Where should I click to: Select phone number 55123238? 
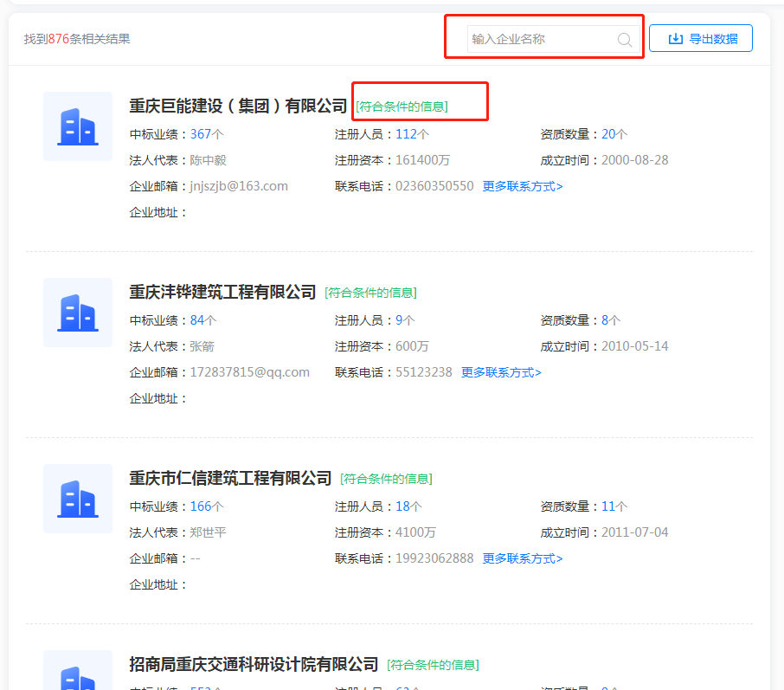pos(424,372)
